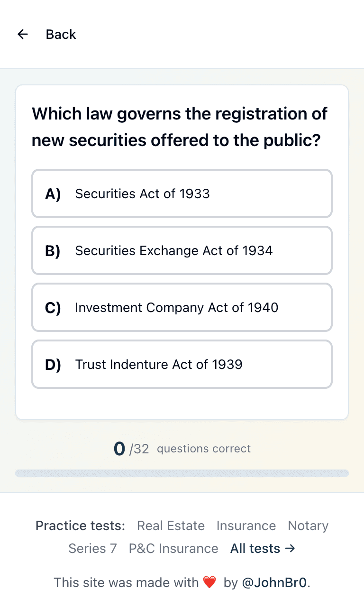Open the Insurance practice test link
Image resolution: width=364 pixels, height=607 pixels.
coord(246,525)
